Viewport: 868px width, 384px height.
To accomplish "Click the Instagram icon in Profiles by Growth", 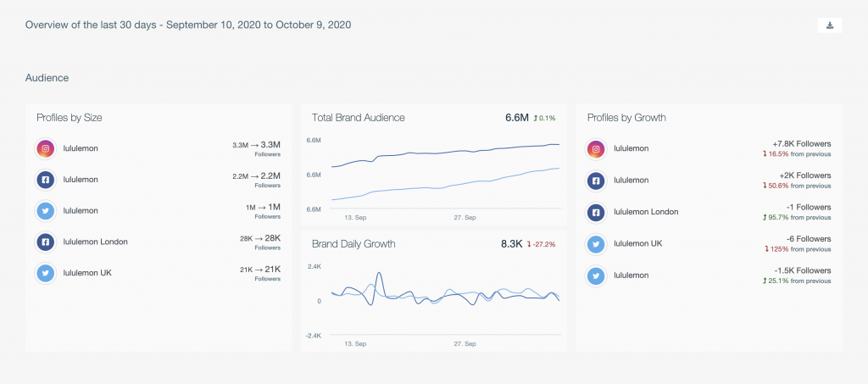I will [x=597, y=148].
